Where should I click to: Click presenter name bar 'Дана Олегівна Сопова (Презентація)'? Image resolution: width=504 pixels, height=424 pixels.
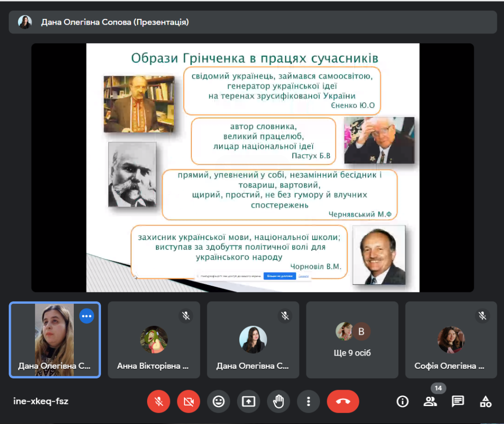pos(115,22)
